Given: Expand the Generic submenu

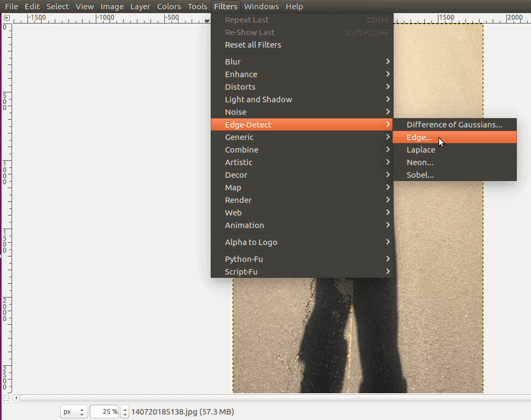Looking at the screenshot, I should pos(302,137).
